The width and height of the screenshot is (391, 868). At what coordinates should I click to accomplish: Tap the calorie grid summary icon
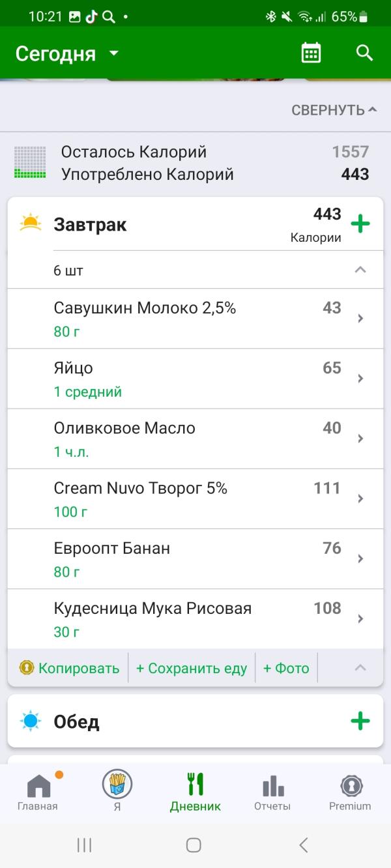point(30,162)
